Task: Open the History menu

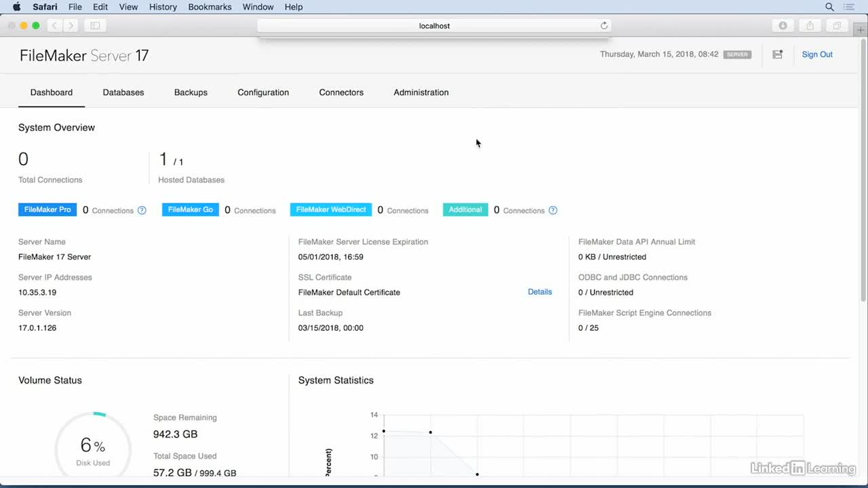Action: (x=163, y=7)
